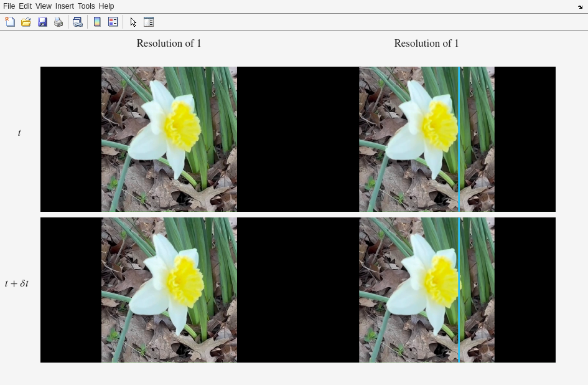Select the bottom-left daffodil image
Image resolution: width=588 pixels, height=385 pixels.
[x=169, y=290]
